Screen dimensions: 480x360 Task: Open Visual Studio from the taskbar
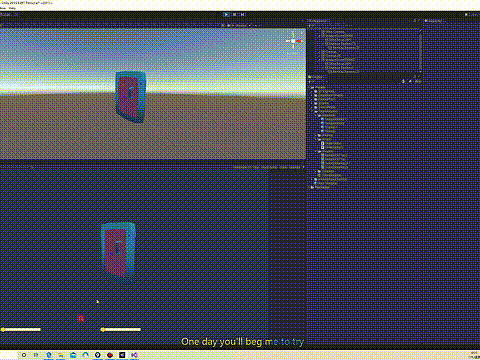pyautogui.click(x=134, y=355)
